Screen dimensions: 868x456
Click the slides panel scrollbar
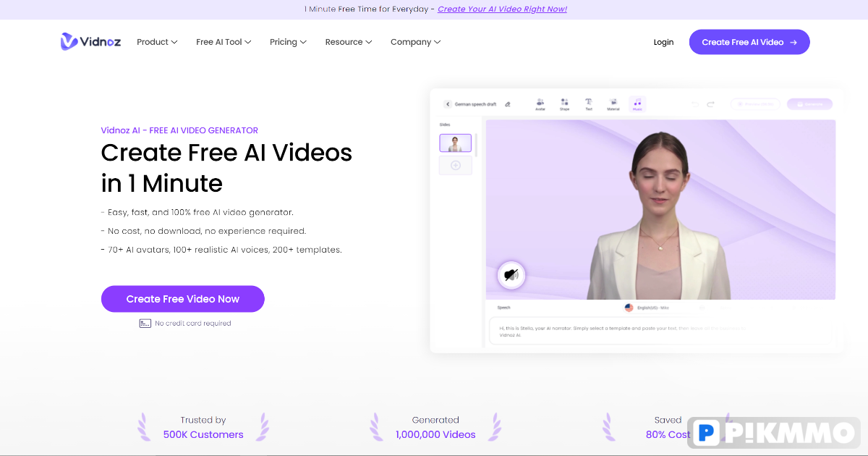476,145
